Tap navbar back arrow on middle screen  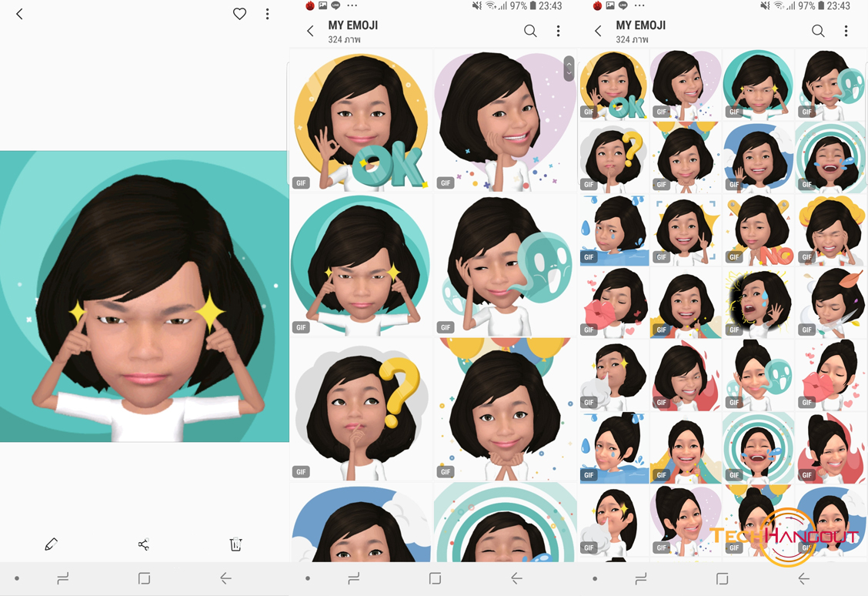coord(516,579)
